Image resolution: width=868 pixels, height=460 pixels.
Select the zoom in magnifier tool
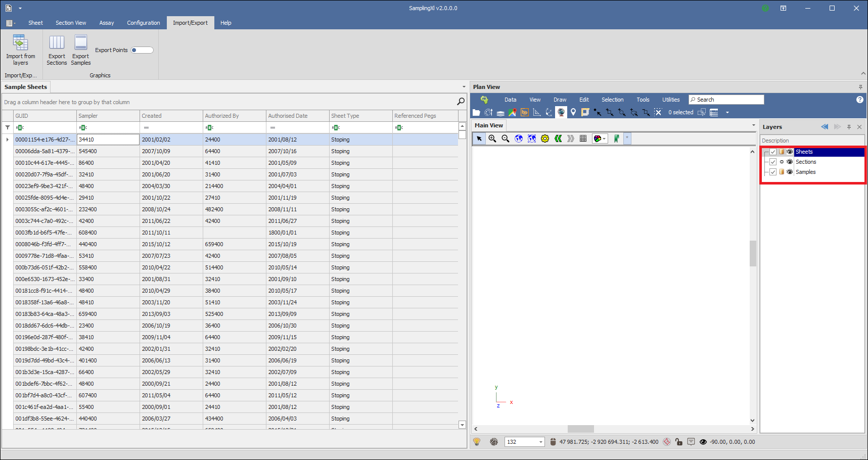tap(492, 139)
